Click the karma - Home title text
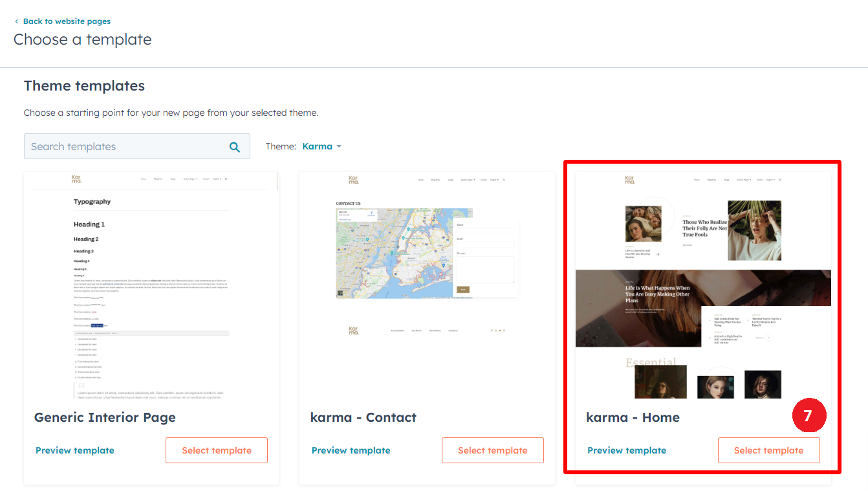Screen dimensions: 868x504 (633, 417)
